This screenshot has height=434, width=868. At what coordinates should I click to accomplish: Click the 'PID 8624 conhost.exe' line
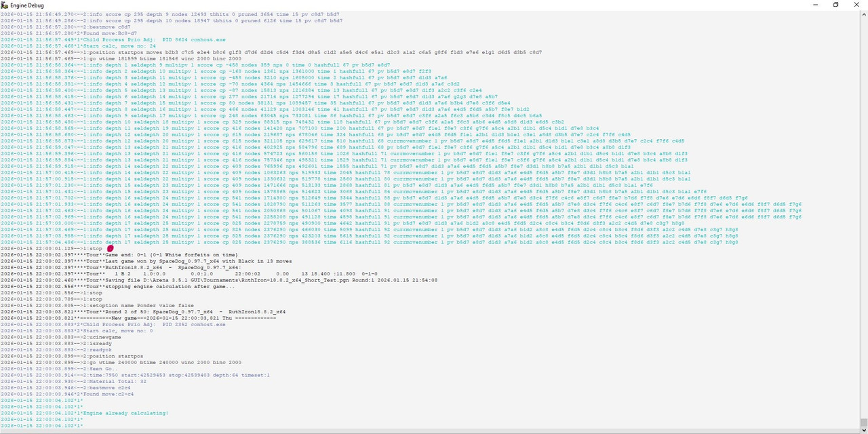(x=113, y=39)
